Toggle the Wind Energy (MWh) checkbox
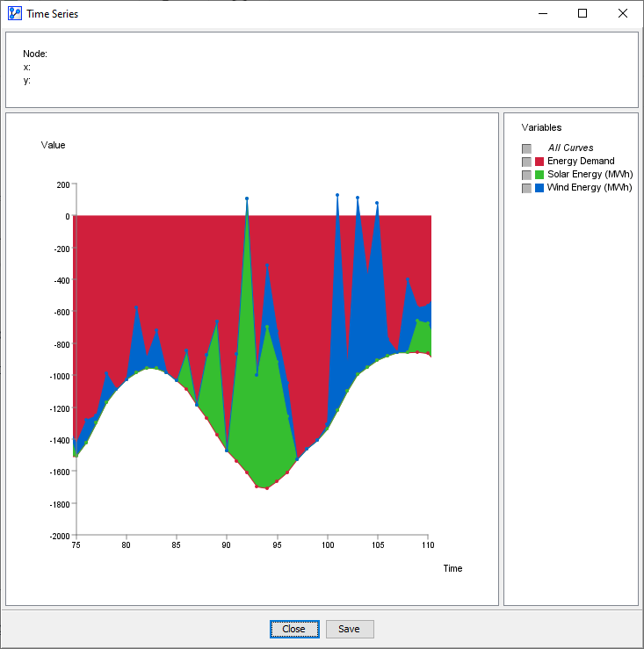 click(526, 188)
